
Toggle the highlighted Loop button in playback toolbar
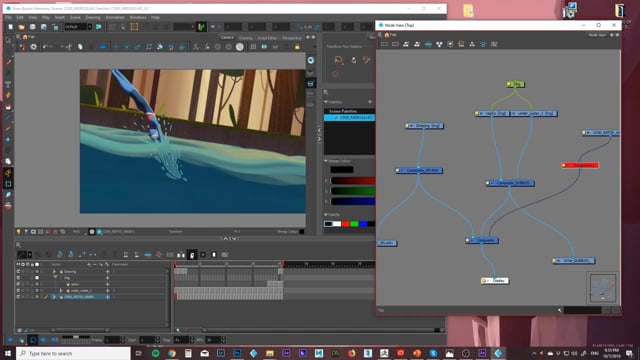tap(33, 340)
